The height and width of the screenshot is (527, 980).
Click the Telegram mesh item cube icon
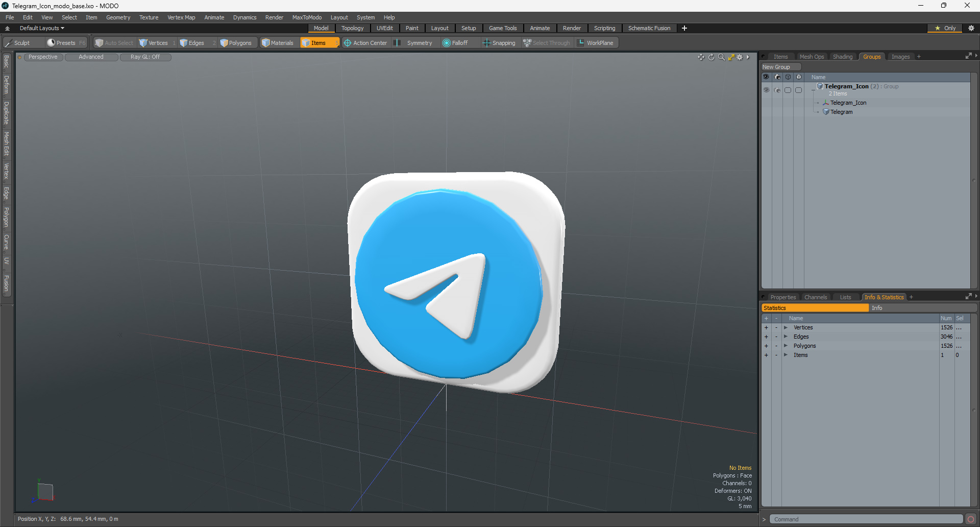pyautogui.click(x=826, y=112)
